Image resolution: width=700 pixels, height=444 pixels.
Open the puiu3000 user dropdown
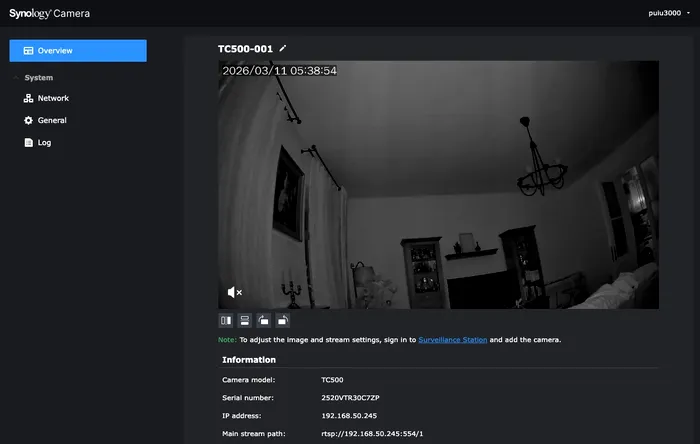pyautogui.click(x=669, y=13)
